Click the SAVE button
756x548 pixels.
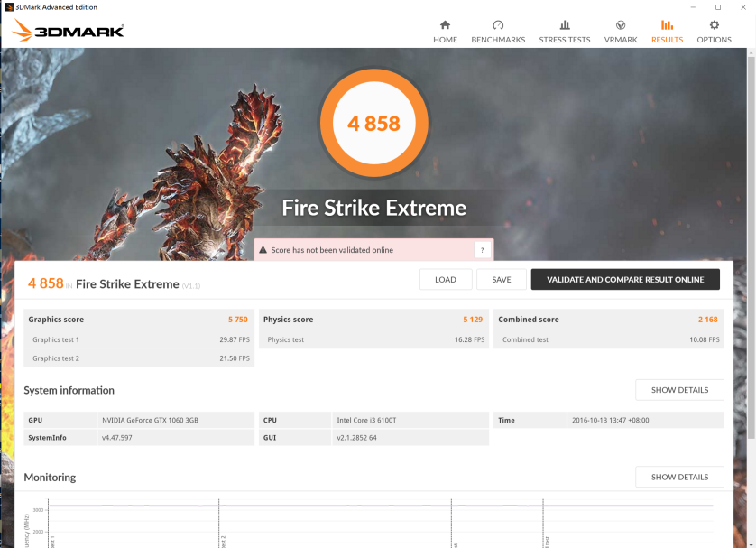point(502,280)
